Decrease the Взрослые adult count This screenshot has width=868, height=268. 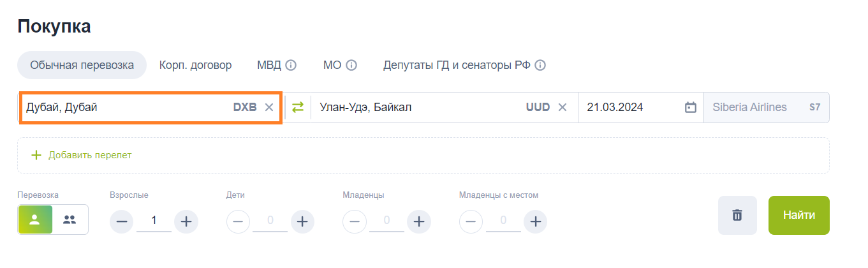(122, 221)
